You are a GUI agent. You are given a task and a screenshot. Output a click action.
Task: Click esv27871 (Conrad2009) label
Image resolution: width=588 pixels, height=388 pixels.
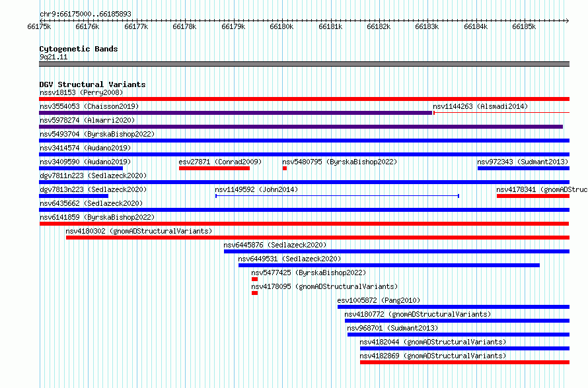click(x=220, y=162)
